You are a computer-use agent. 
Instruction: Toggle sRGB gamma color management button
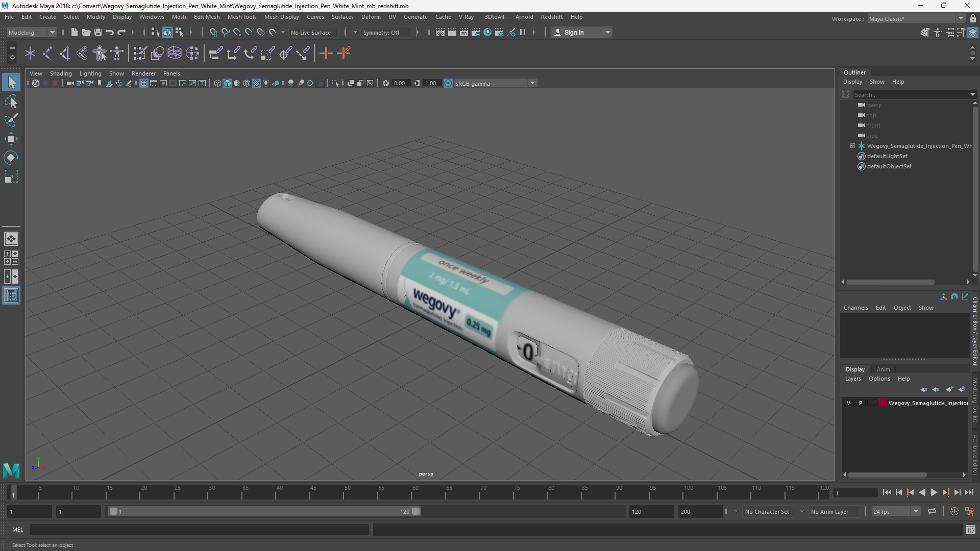(448, 83)
